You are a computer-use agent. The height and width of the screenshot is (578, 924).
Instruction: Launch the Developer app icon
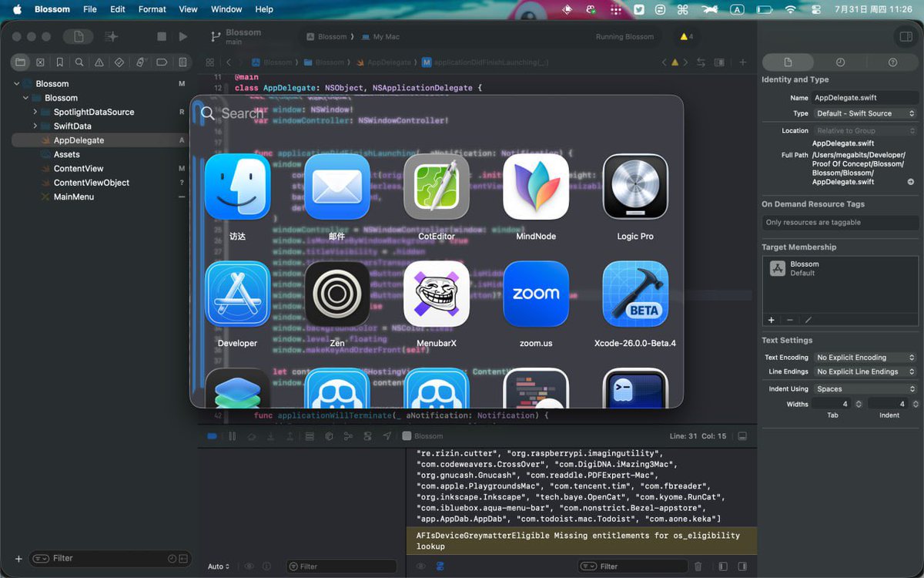[237, 294]
